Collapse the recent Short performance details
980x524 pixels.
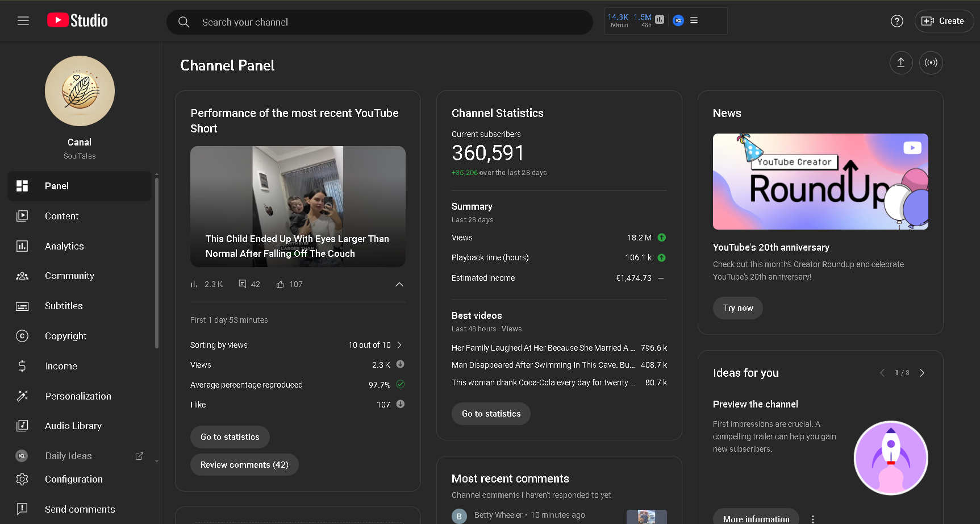(399, 284)
